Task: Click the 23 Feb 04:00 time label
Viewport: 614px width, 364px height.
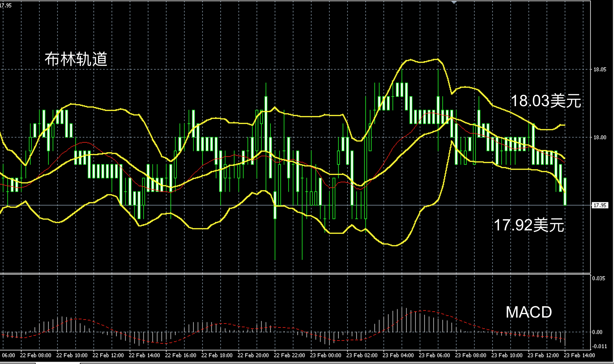Action: [x=398, y=355]
